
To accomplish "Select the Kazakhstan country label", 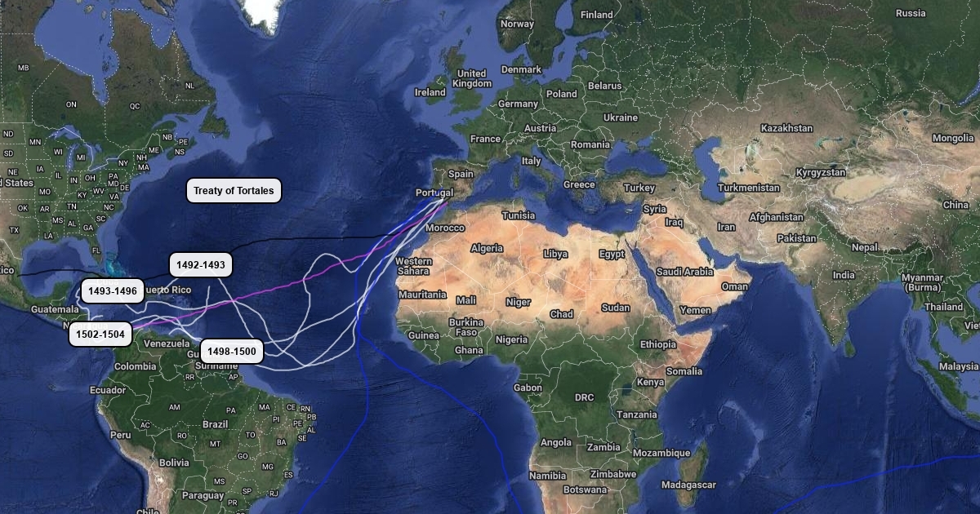I will [786, 128].
